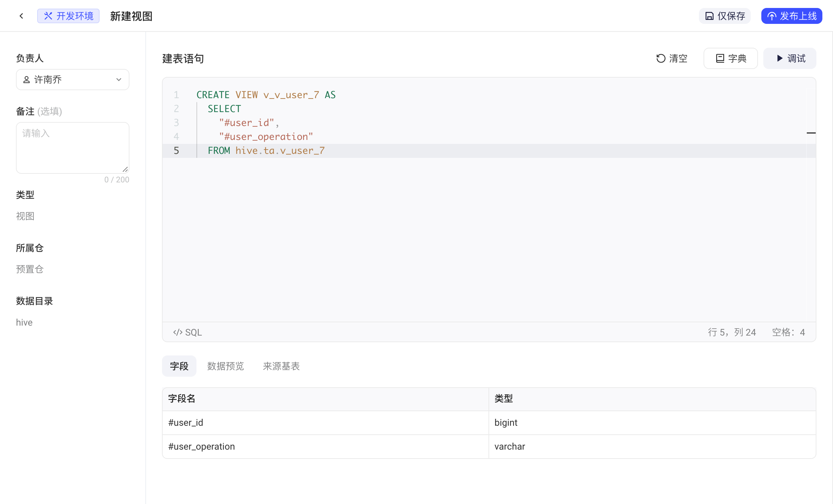The image size is (833, 504).
Task: Click the 预置仓 warehouse value
Action: (30, 269)
